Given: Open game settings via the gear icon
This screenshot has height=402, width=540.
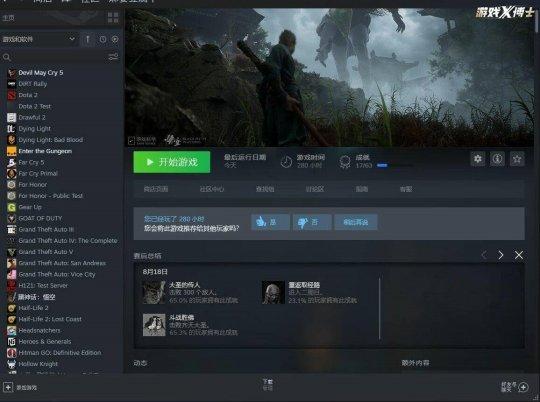Looking at the screenshot, I should click(478, 159).
